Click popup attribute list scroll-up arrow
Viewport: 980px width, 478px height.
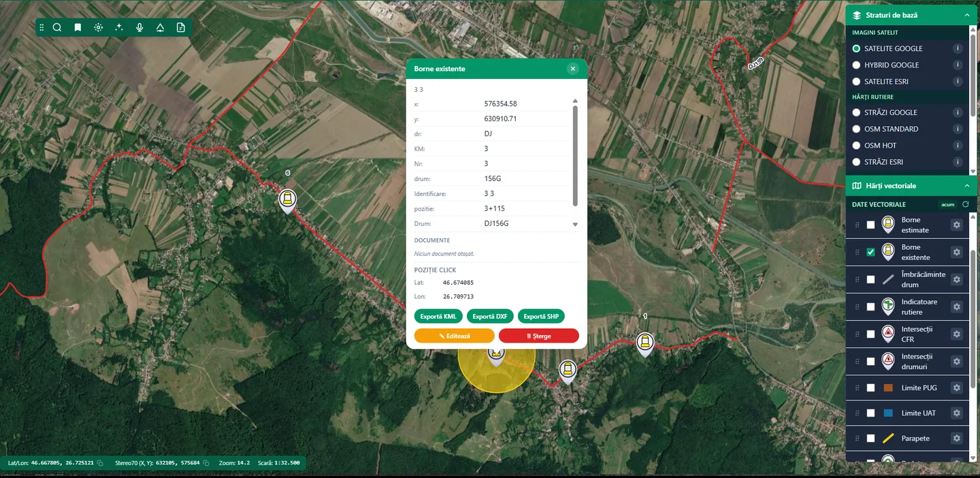tap(575, 101)
